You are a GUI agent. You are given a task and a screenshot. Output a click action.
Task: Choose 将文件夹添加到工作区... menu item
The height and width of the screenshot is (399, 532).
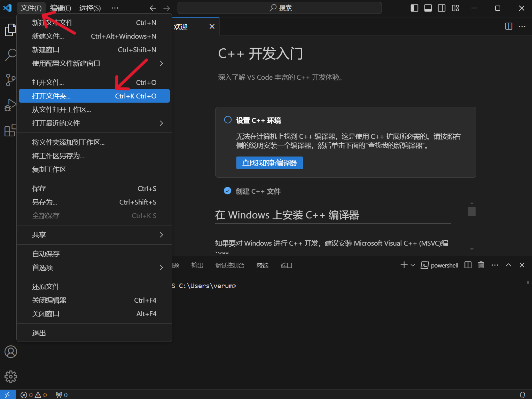coord(94,142)
